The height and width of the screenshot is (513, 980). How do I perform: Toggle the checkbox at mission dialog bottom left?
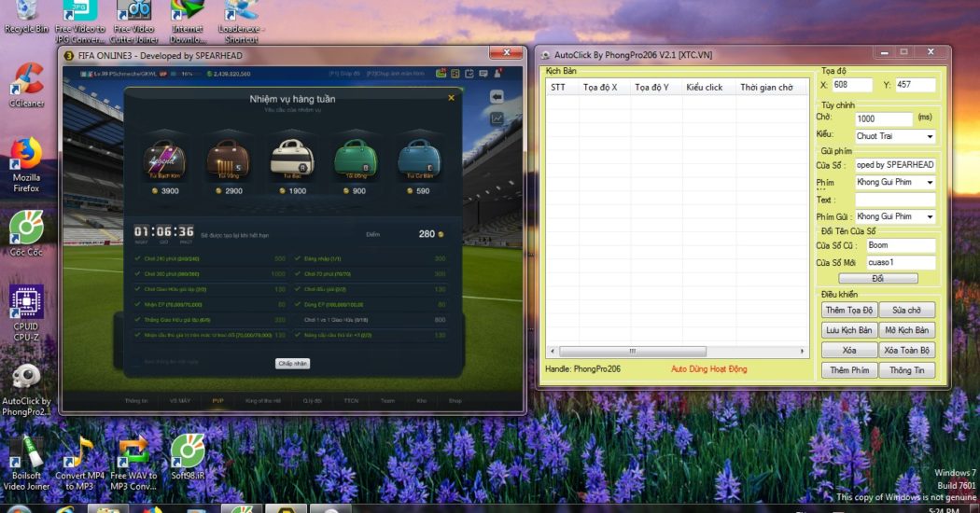(x=136, y=361)
